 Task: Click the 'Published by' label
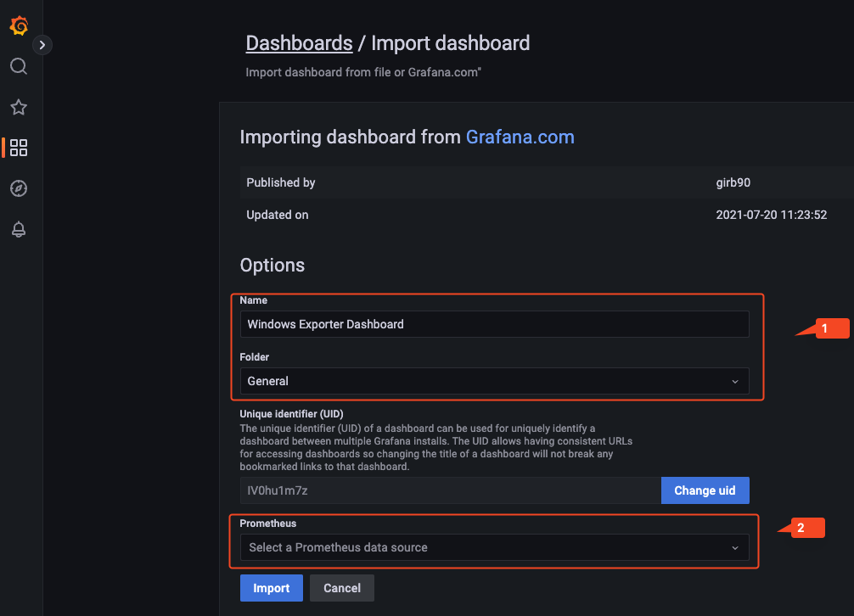(x=280, y=182)
